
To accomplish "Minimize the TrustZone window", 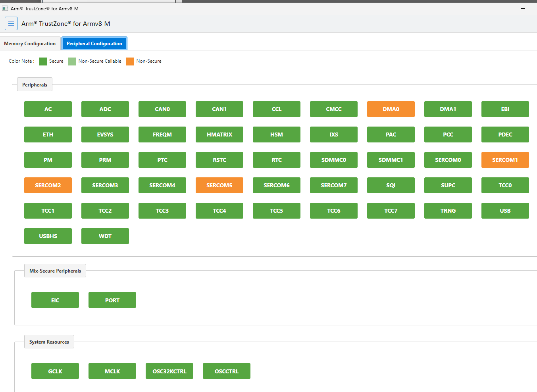I will 523,8.
